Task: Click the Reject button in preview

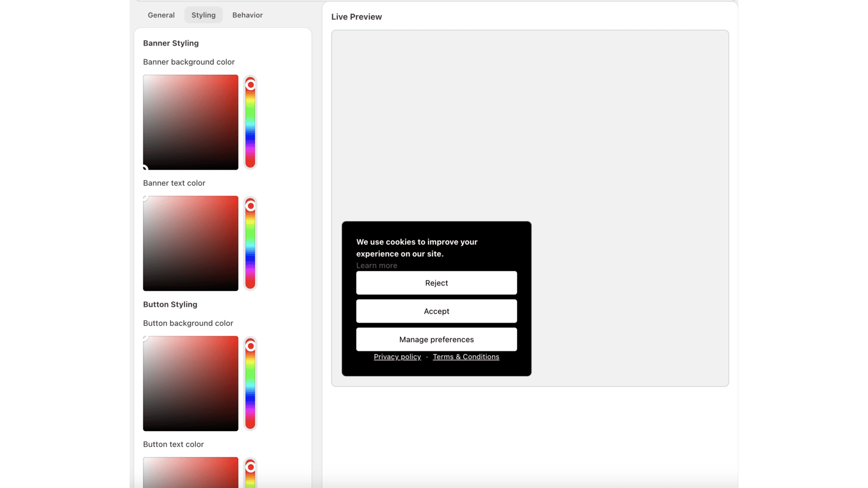Action: click(x=436, y=283)
